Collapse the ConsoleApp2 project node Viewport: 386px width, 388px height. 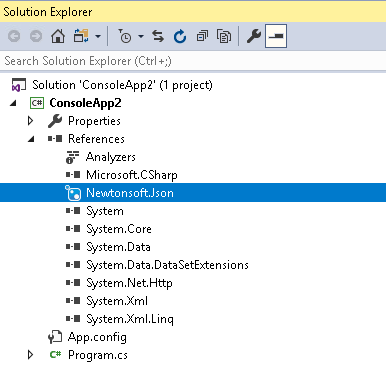13,103
